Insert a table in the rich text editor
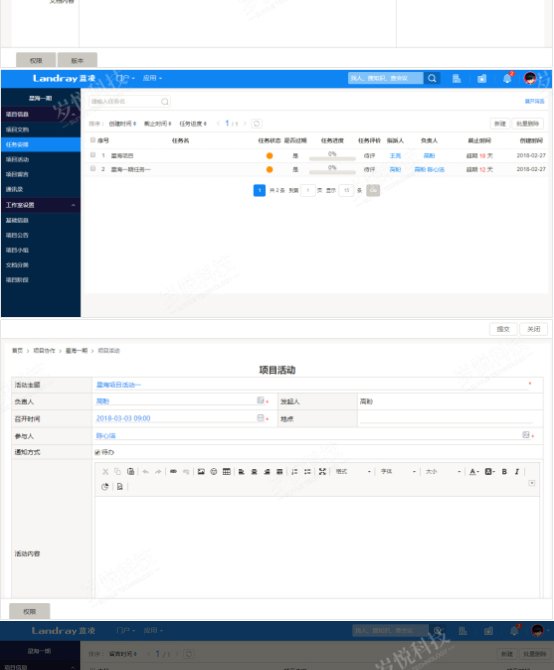This screenshot has width=554, height=670. pyautogui.click(x=226, y=471)
